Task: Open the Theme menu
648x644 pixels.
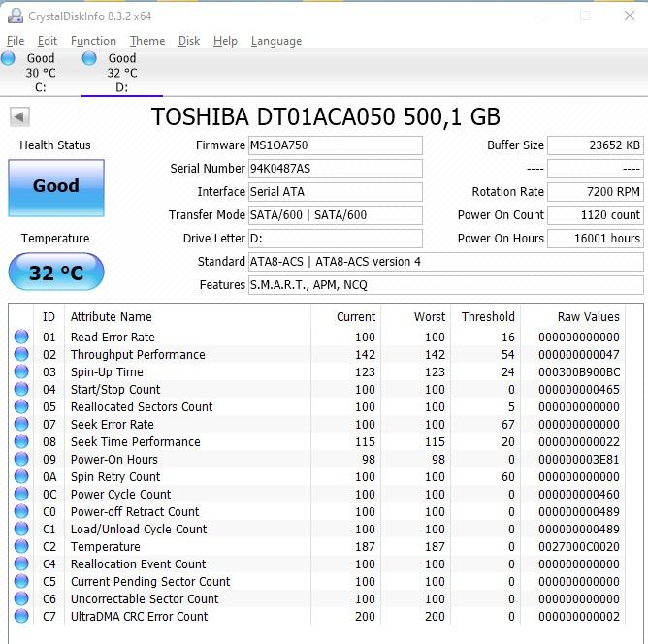Action: (x=147, y=41)
